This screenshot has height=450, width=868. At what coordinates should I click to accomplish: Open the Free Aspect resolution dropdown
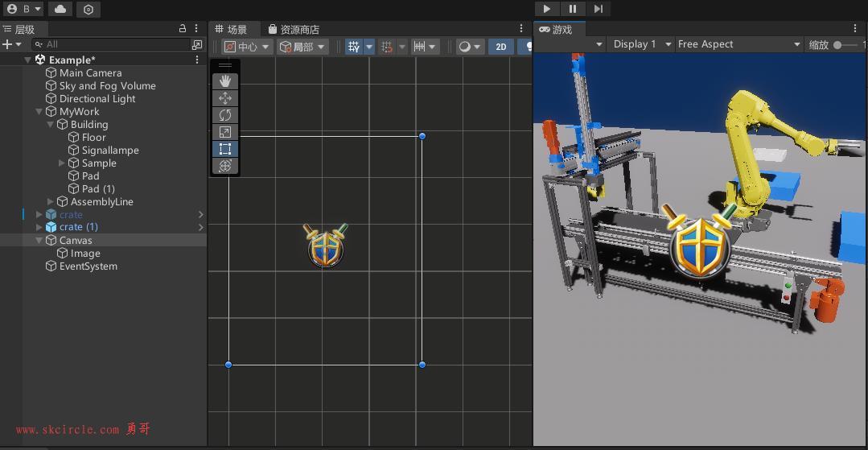739,44
